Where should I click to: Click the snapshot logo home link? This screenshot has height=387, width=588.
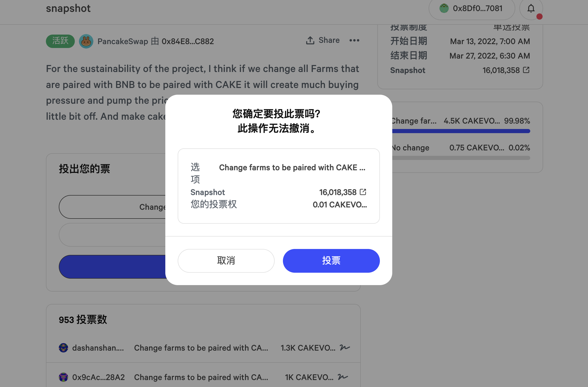pos(68,9)
